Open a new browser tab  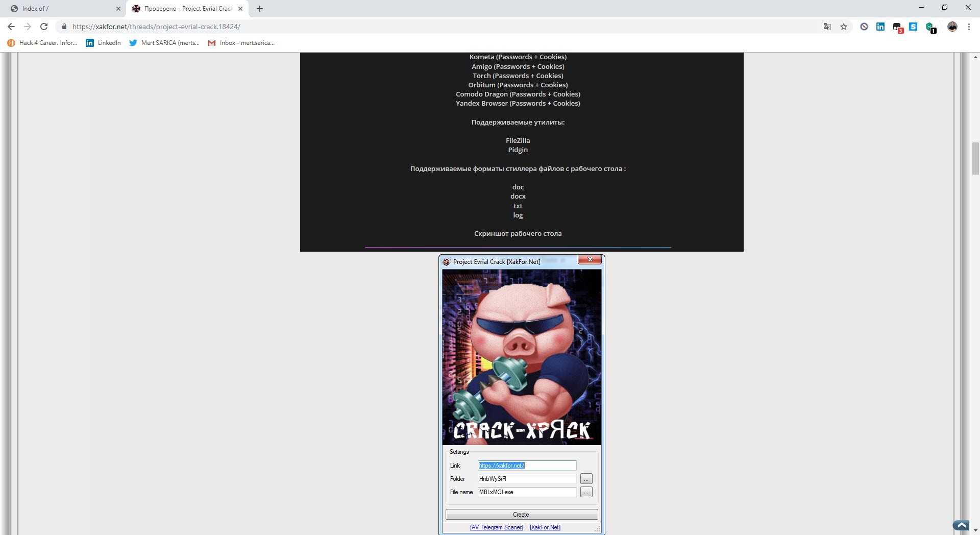coord(260,9)
